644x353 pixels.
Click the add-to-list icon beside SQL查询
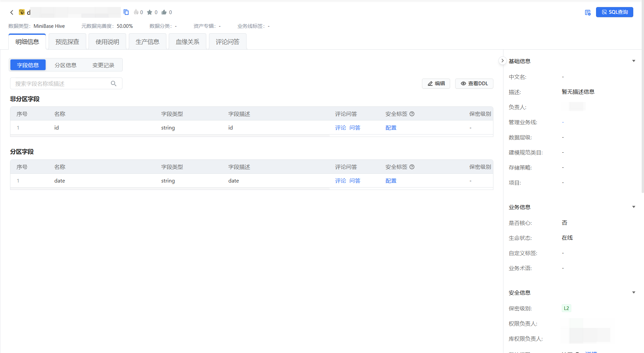point(588,12)
